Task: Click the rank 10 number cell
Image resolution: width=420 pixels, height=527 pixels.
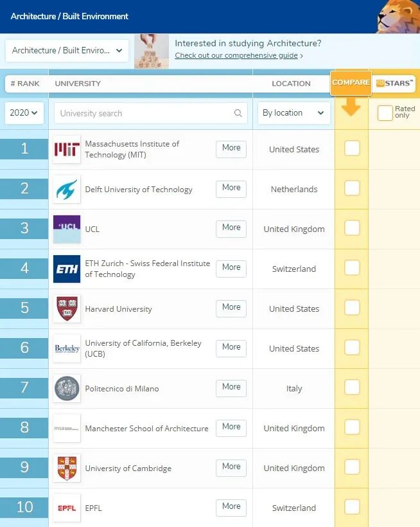Action: pos(24,507)
